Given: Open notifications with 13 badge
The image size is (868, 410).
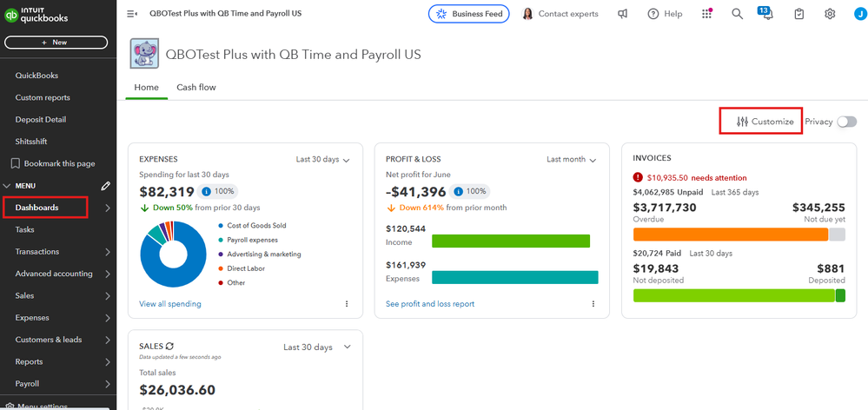Looking at the screenshot, I should point(766,14).
